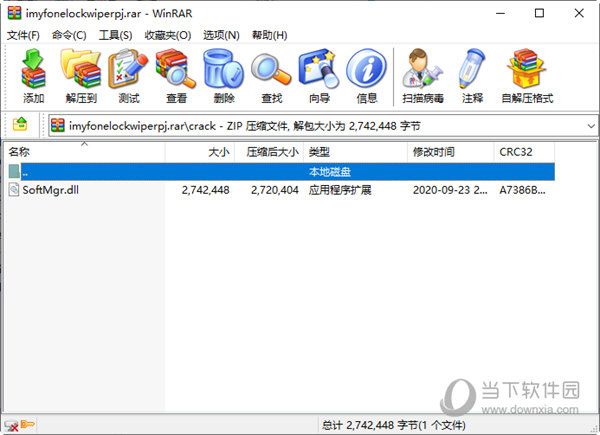Click the WinRAR title bar app icon
Viewport: 600px width, 435px height.
14,13
